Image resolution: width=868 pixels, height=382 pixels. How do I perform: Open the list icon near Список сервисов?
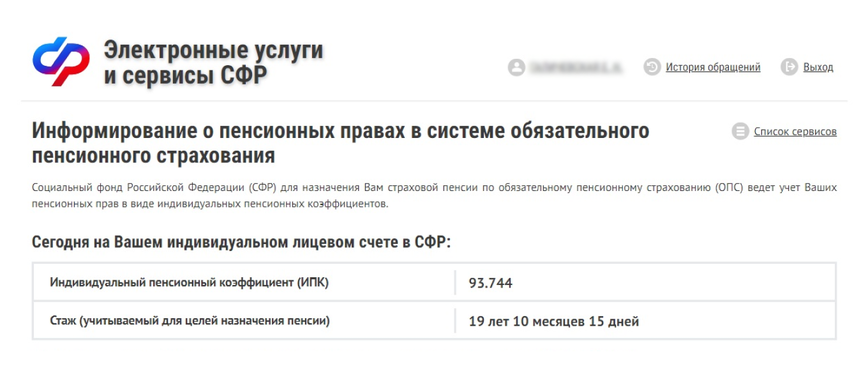tap(739, 131)
